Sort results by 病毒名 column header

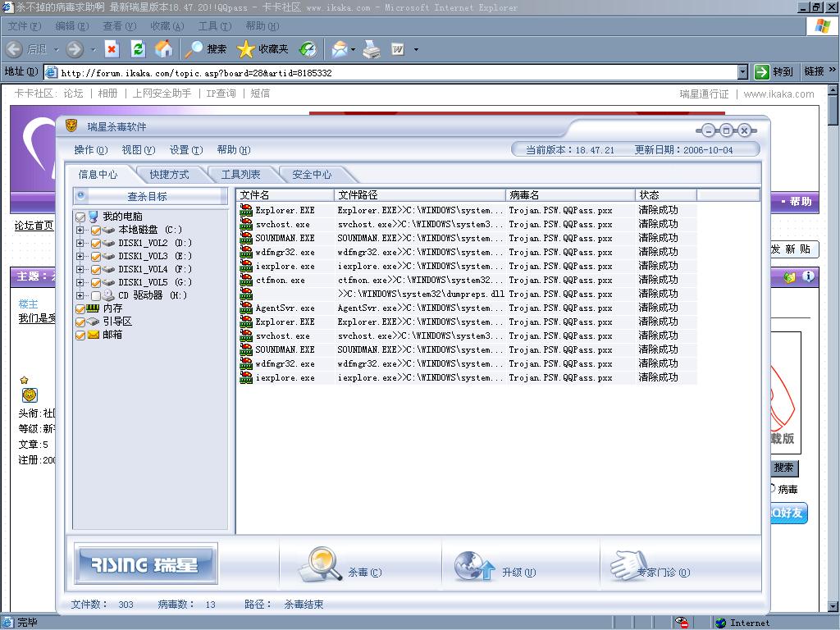[x=570, y=195]
